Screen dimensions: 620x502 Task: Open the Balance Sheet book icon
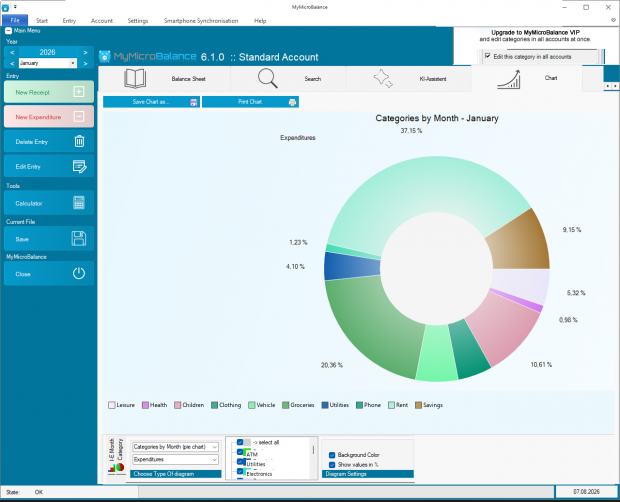coord(135,78)
